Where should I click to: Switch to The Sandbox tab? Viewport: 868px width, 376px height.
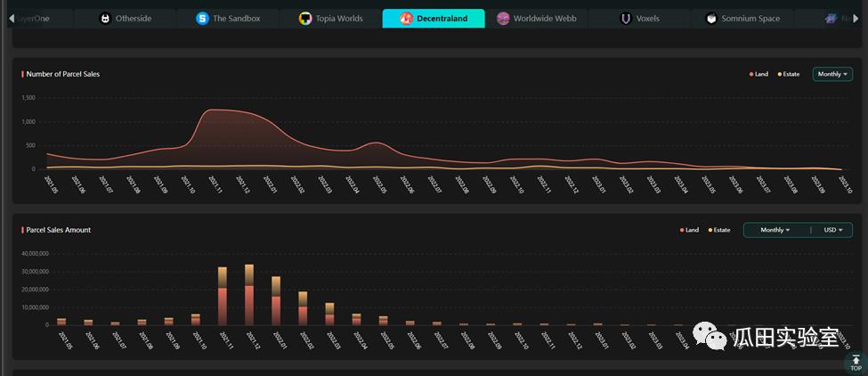coord(228,19)
